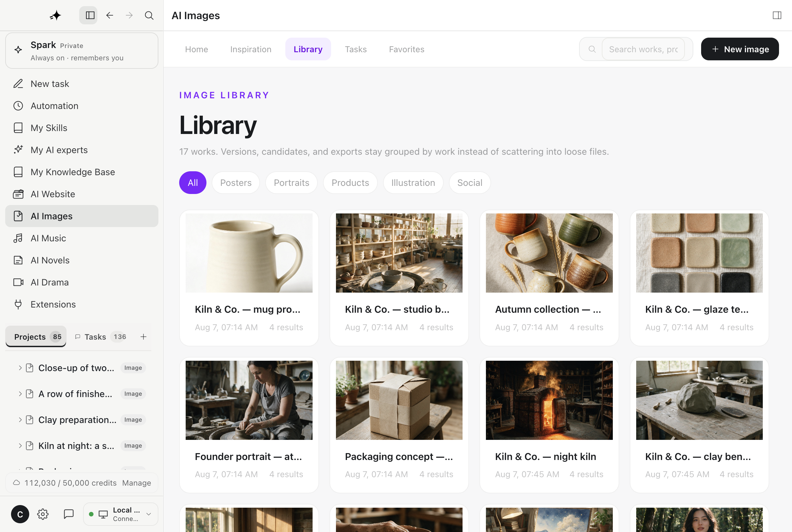Viewport: 792px width, 532px height.
Task: Open the Home tab
Action: point(197,49)
